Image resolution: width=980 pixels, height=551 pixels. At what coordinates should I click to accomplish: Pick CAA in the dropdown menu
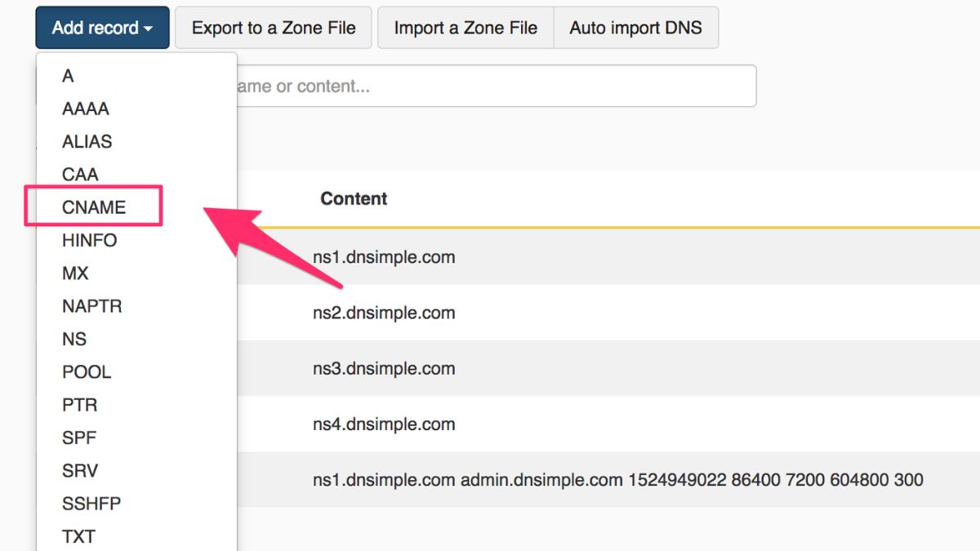coord(80,174)
